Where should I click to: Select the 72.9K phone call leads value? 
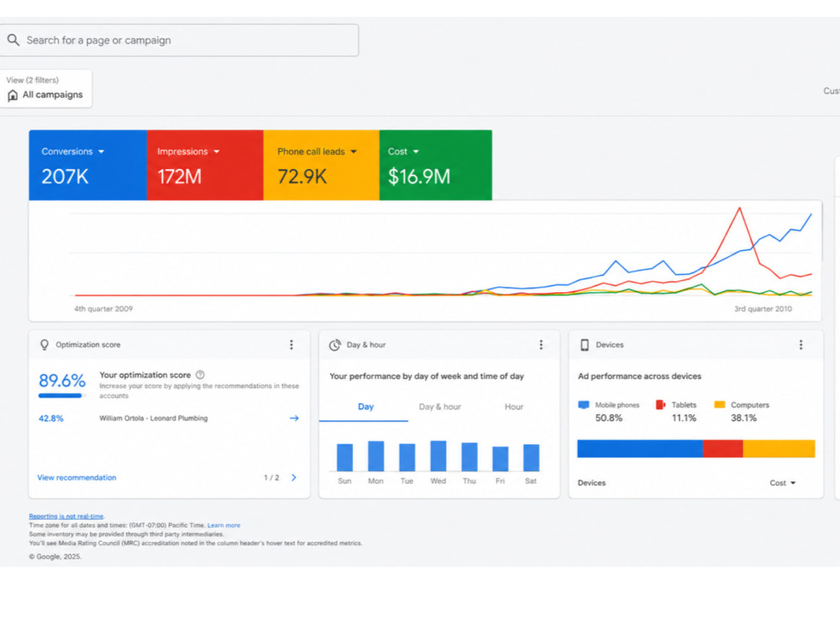pyautogui.click(x=302, y=176)
